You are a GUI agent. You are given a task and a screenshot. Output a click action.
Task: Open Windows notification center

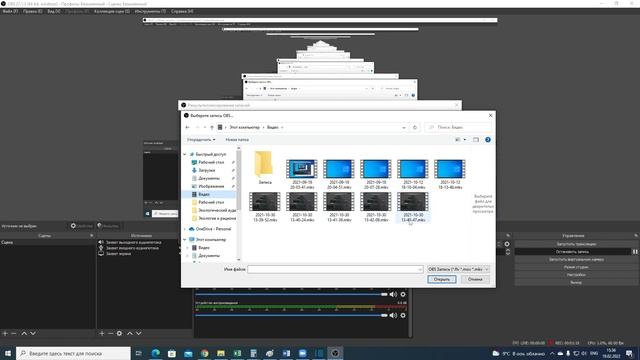coord(629,353)
